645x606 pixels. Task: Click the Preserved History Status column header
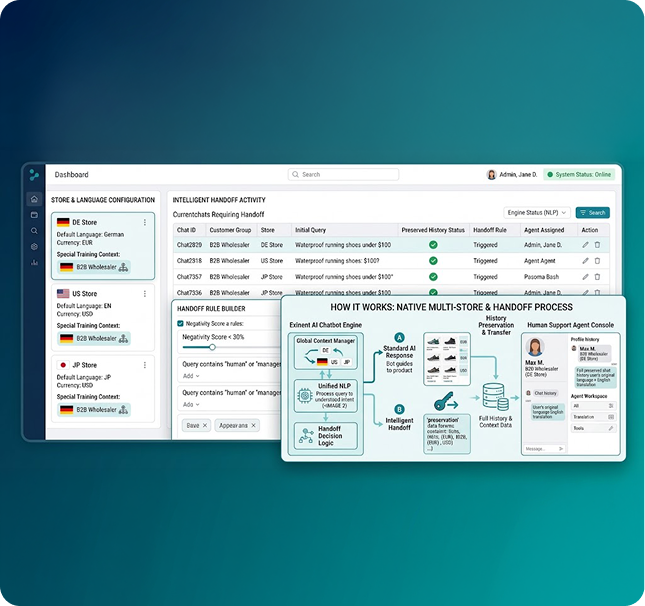(x=433, y=230)
